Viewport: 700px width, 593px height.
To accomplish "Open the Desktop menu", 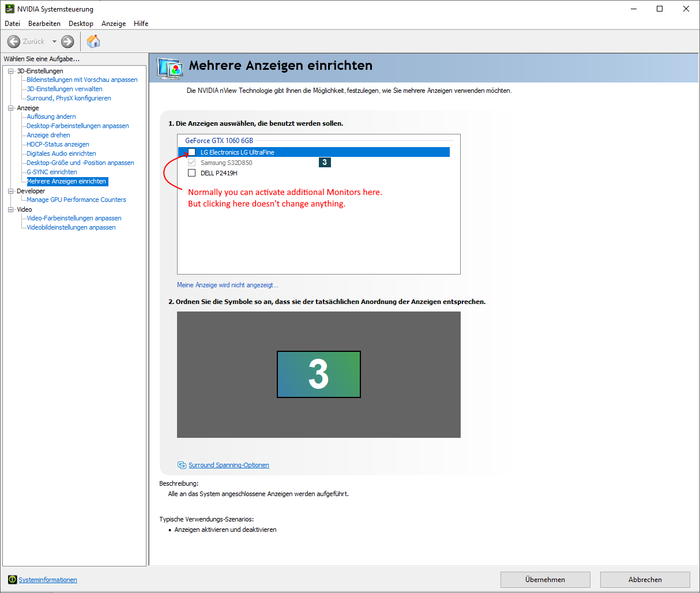I will [81, 24].
